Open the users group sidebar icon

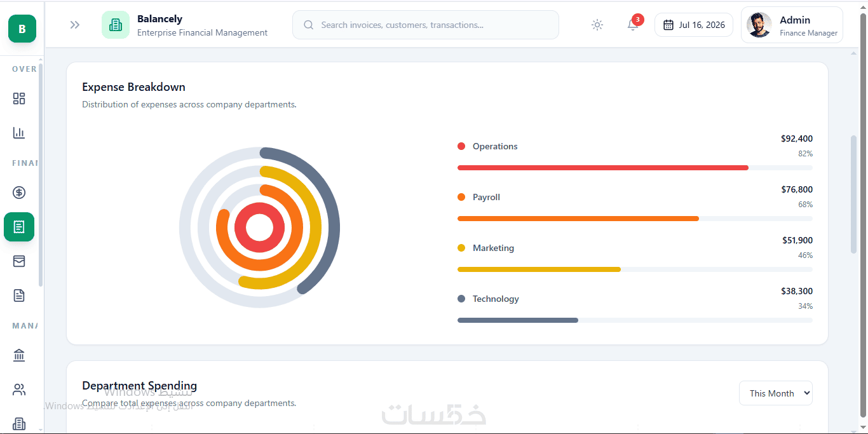(19, 390)
